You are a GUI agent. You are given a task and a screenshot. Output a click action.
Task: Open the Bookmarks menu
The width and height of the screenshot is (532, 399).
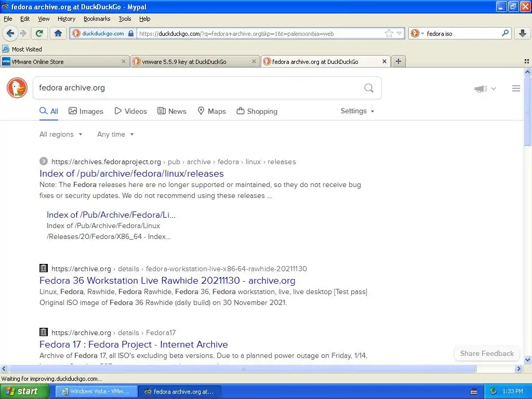97,19
